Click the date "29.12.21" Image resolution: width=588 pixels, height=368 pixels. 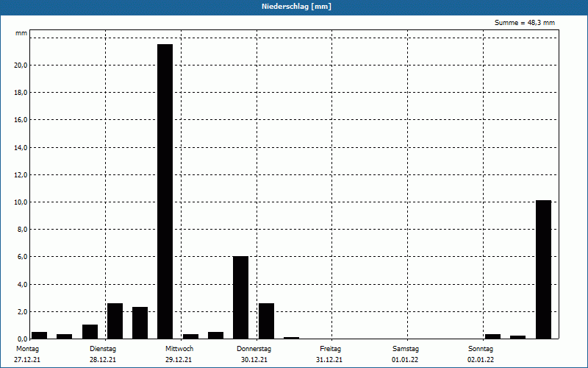point(179,360)
